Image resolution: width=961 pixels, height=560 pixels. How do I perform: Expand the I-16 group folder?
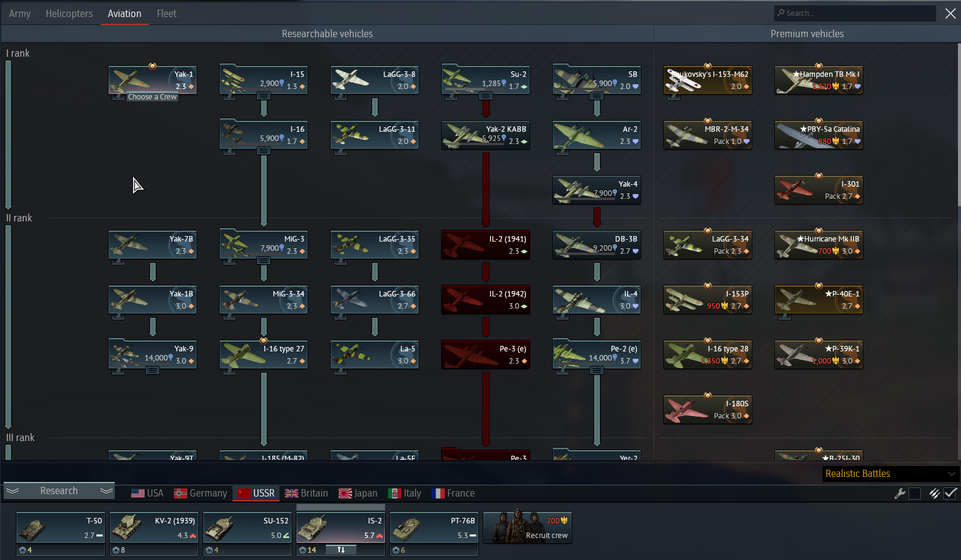point(264,151)
